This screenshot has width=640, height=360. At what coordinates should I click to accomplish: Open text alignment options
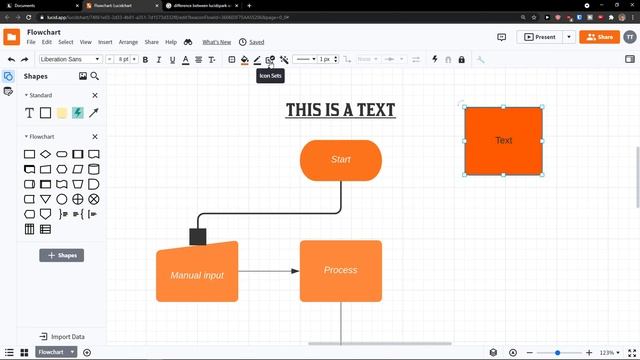pos(199,60)
